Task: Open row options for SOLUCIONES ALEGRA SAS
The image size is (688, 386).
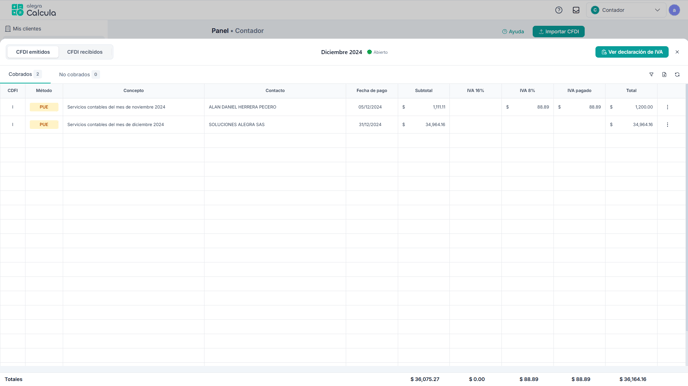Action: click(x=667, y=125)
